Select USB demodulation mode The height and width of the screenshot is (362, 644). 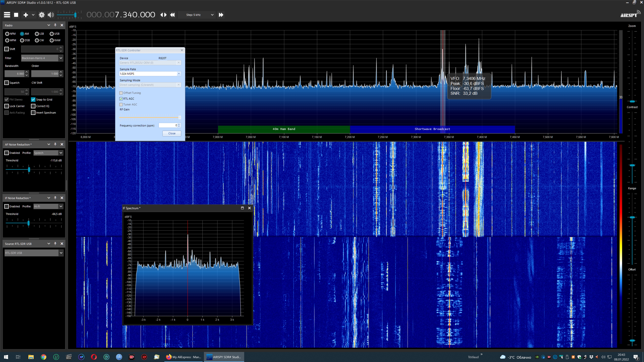click(x=55, y=34)
